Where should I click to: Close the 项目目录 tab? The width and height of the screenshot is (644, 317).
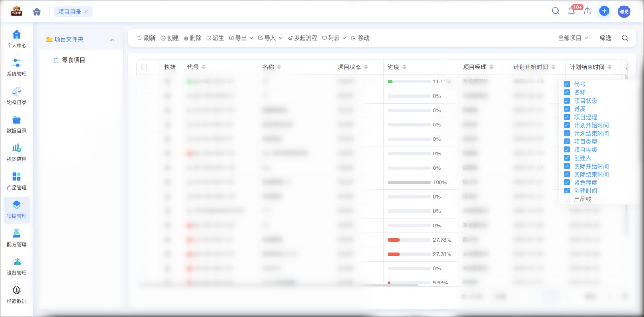[x=86, y=12]
